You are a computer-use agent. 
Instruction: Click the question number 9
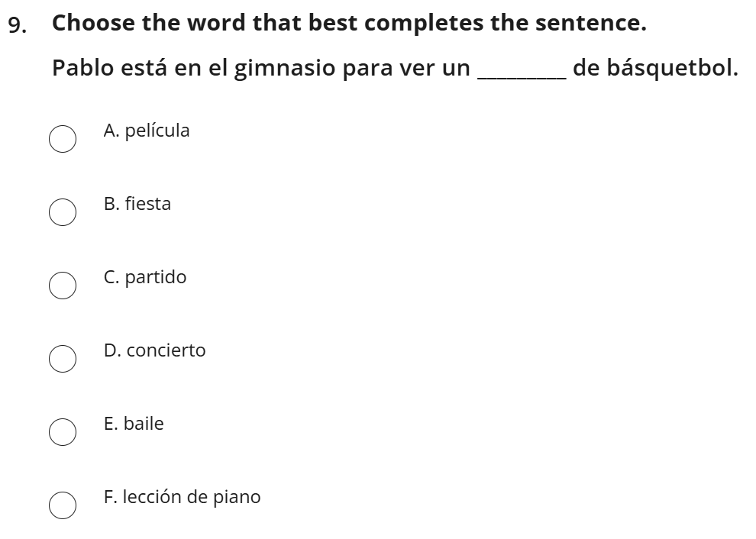(x=19, y=24)
